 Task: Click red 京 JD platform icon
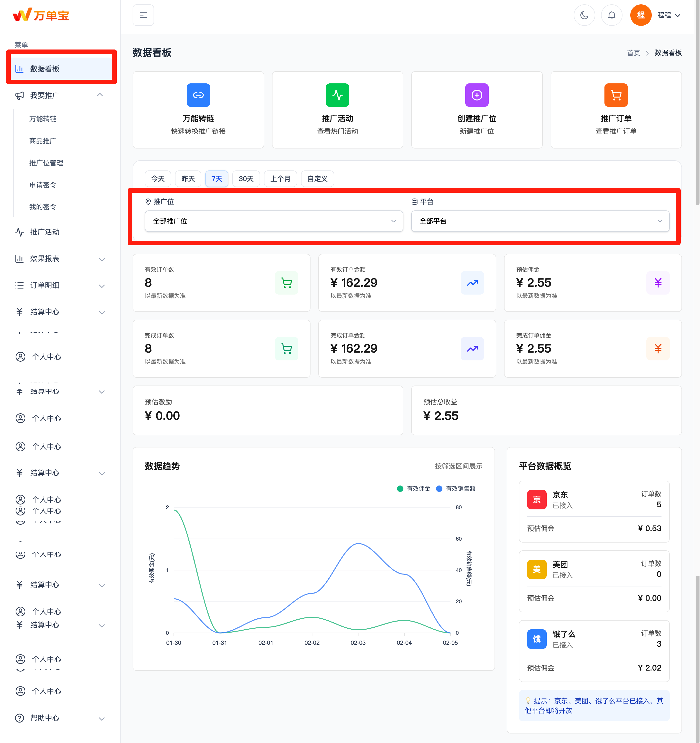tap(537, 500)
